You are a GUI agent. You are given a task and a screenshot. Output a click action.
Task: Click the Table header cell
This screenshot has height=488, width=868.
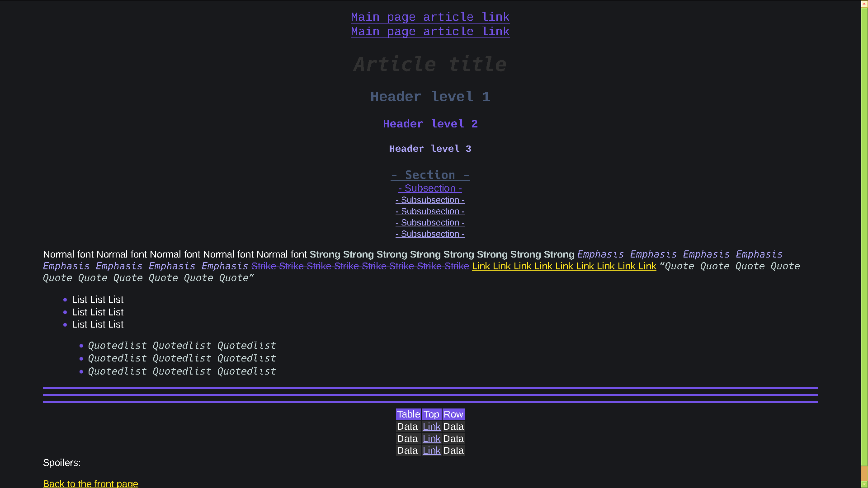(x=408, y=414)
